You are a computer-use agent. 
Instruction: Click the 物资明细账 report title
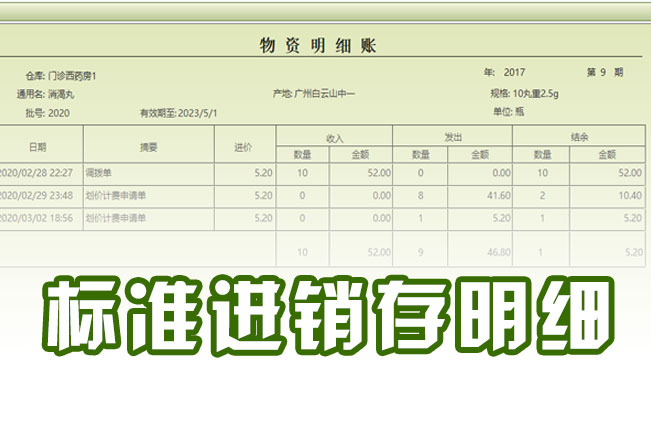click(317, 46)
